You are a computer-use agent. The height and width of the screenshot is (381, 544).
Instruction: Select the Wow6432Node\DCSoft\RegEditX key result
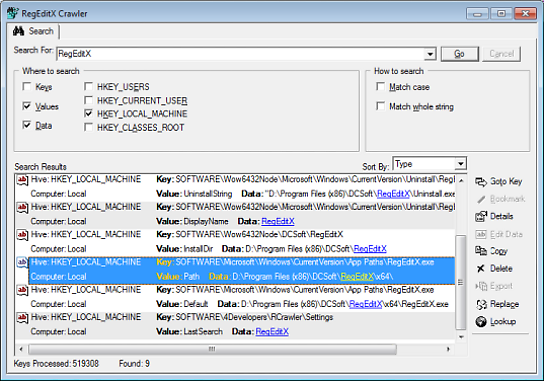tap(235, 242)
